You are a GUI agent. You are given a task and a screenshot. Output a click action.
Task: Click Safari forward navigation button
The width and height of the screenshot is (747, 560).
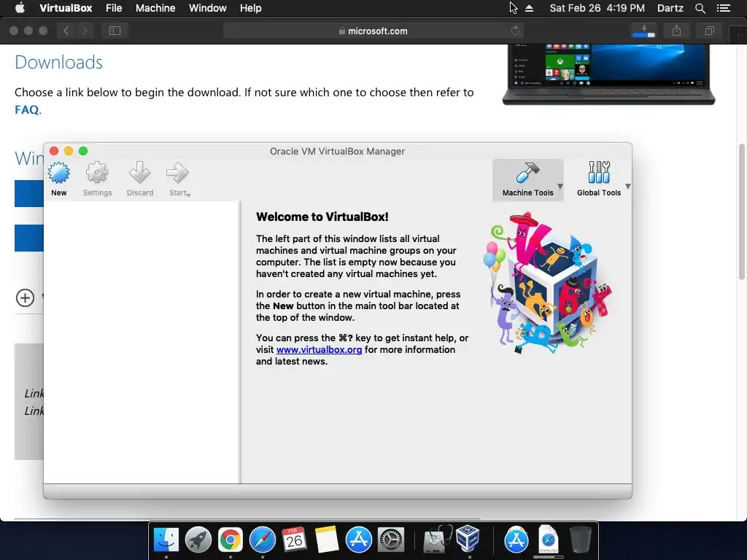[85, 31]
